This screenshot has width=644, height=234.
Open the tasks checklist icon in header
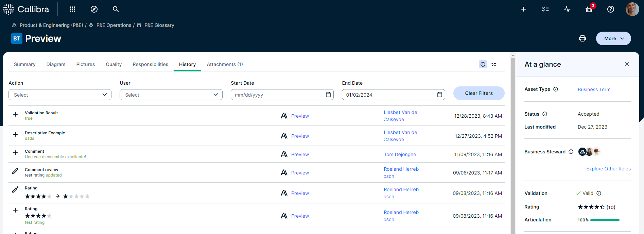coord(545,9)
